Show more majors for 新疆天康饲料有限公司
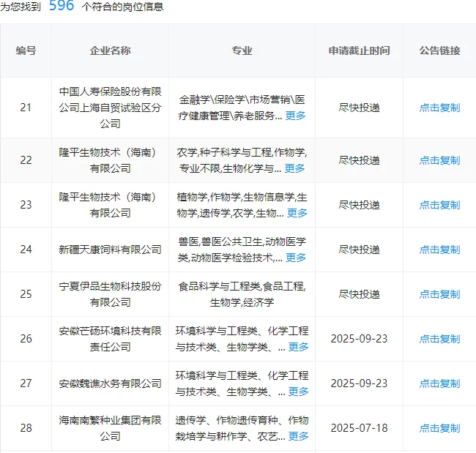Screen dimensions: 476x453 [296, 258]
